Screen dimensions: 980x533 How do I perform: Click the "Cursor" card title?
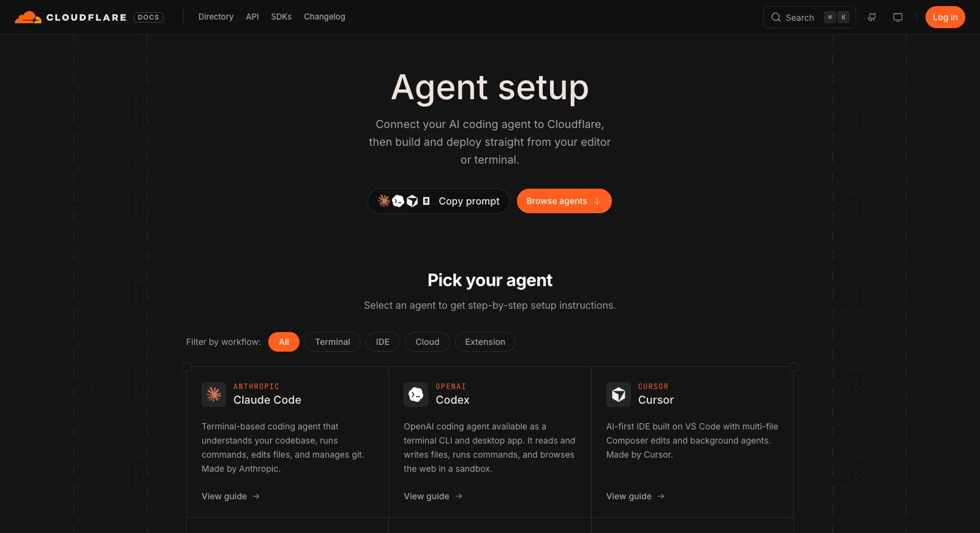pos(656,400)
